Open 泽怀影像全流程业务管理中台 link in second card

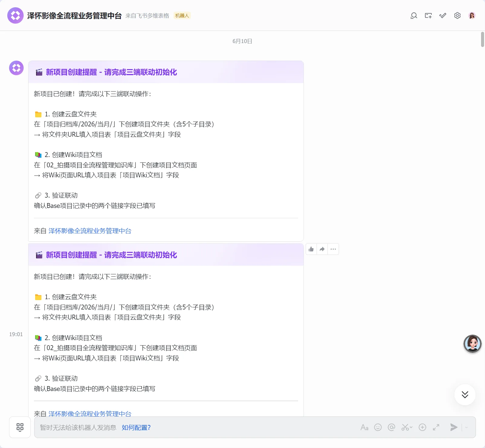(x=90, y=413)
